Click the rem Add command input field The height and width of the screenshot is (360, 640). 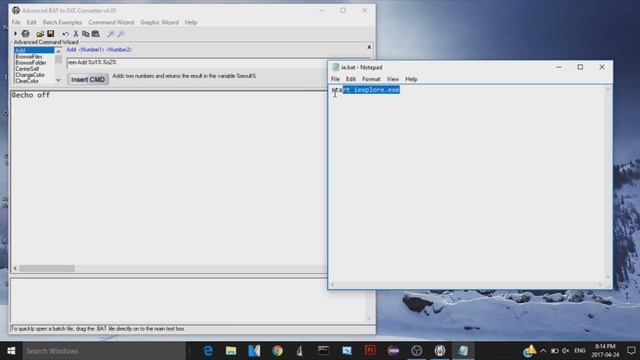click(197, 62)
